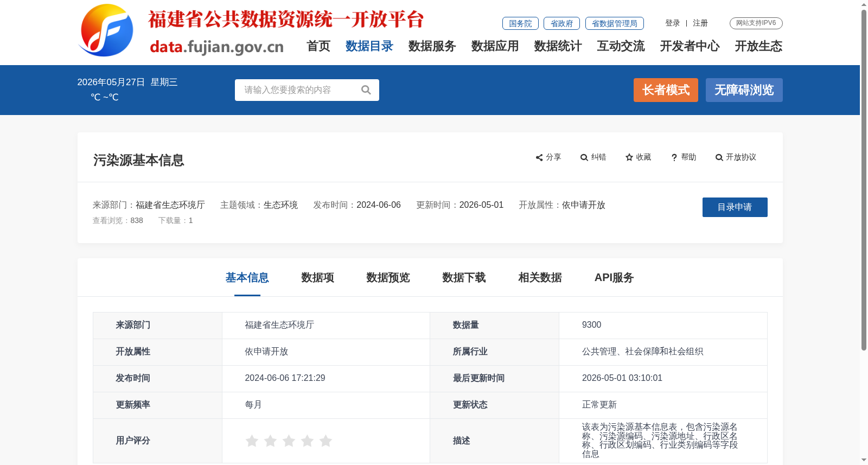Click the data.fujian.gov.cn site address

(216, 47)
